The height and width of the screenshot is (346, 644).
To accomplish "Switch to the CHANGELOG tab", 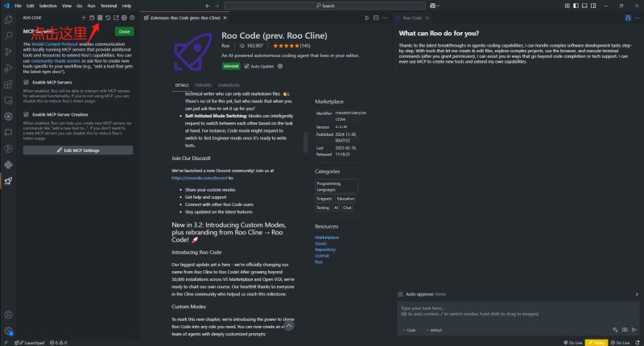I will 229,85.
